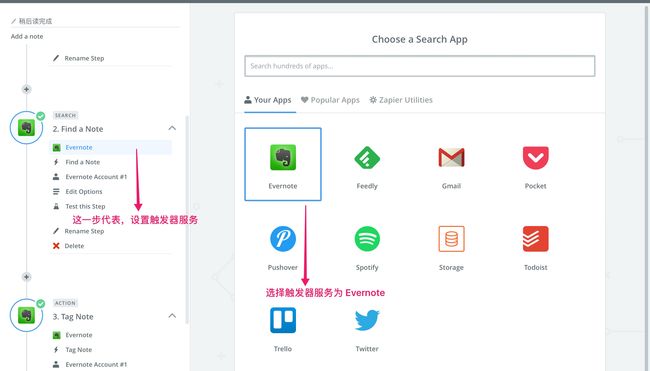Choose the Todoist app icon
Image resolution: width=650 pixels, height=371 pixels.
(536, 239)
